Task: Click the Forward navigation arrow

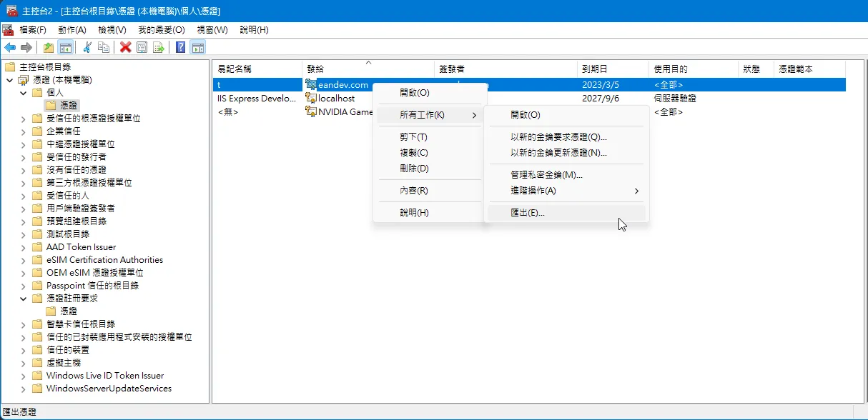Action: point(26,47)
